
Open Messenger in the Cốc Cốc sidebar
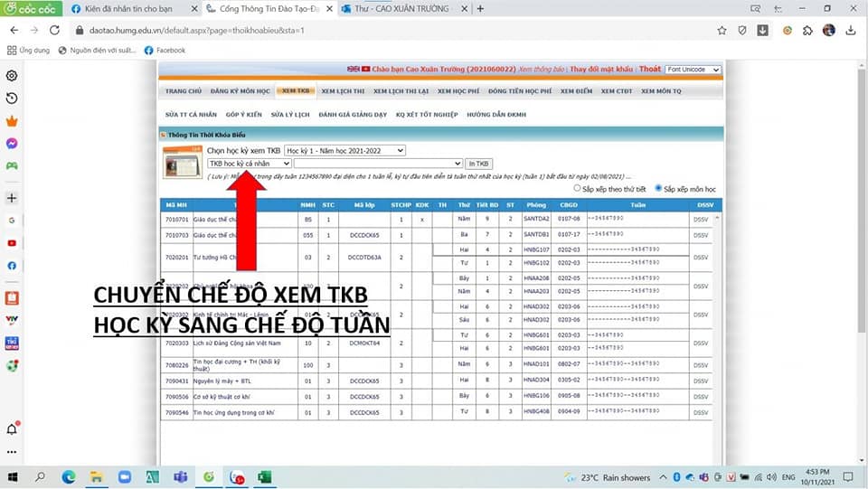pyautogui.click(x=12, y=144)
